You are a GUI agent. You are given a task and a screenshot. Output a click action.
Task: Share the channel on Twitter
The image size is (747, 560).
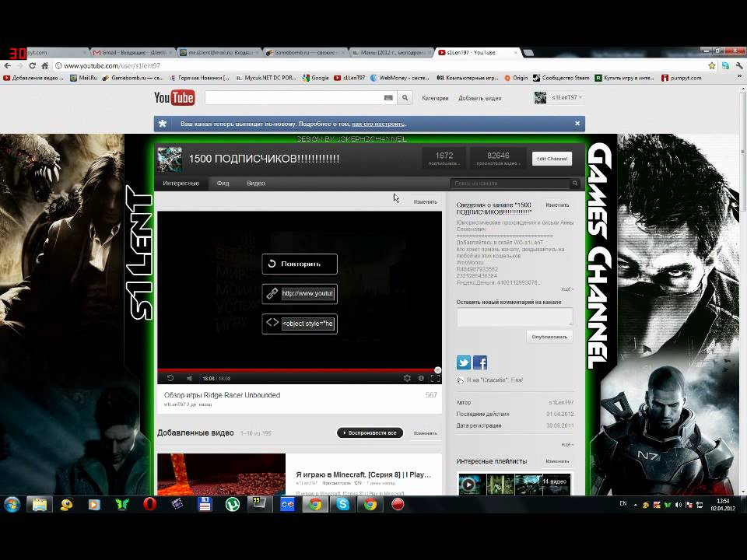coord(464,362)
